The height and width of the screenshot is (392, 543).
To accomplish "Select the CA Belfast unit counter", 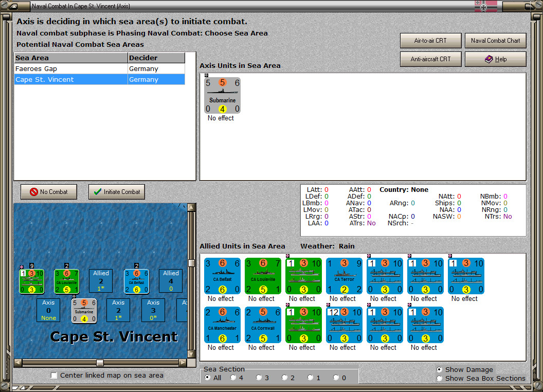I will 222,276.
